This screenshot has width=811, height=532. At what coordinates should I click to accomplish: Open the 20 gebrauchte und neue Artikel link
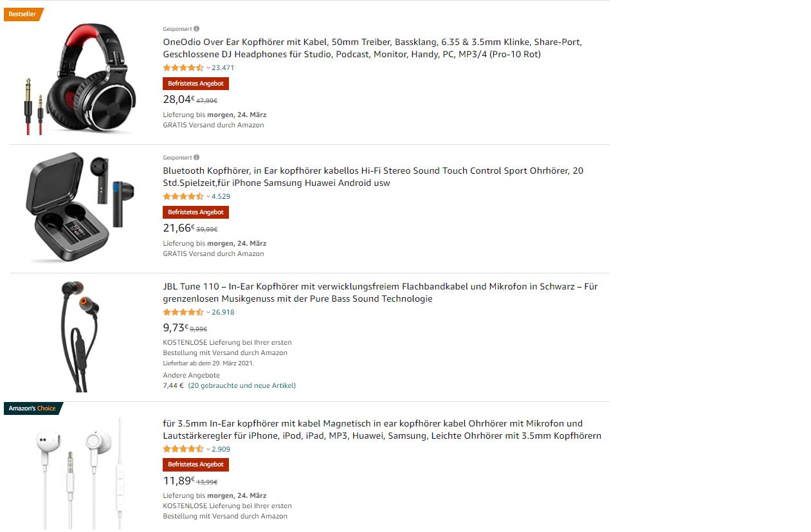coord(242,386)
